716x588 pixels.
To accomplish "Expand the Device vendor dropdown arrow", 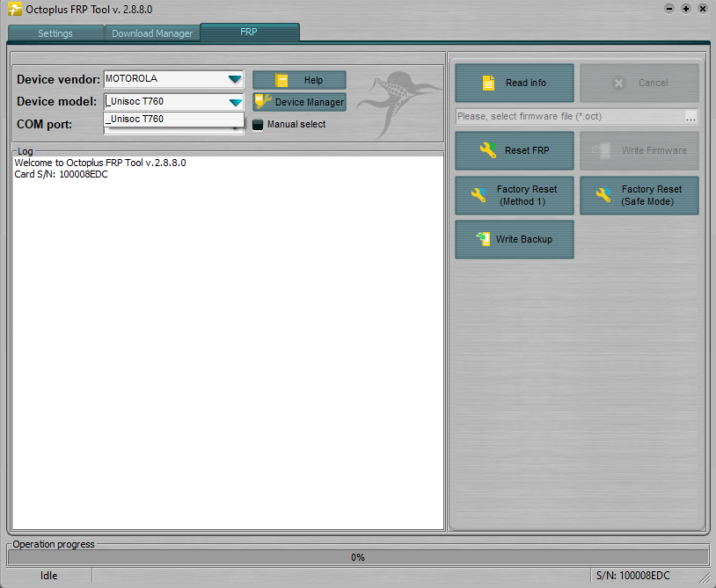I will (234, 79).
